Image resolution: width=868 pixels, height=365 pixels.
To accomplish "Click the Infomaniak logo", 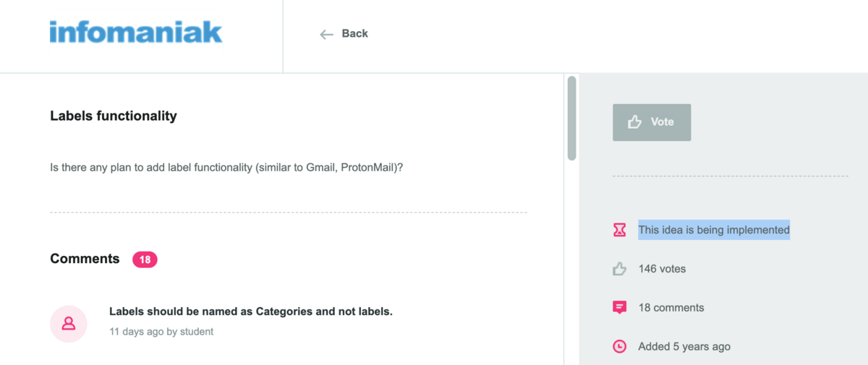I will pyautogui.click(x=136, y=33).
